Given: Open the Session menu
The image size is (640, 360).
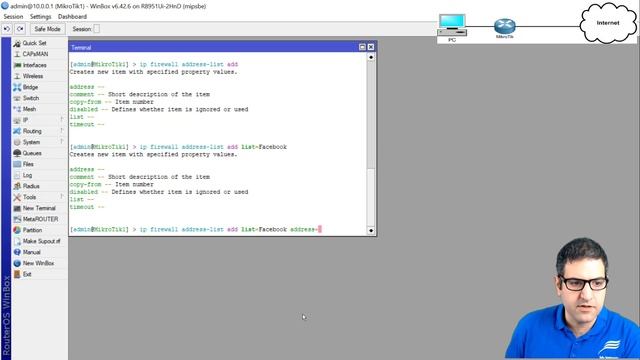Looking at the screenshot, I should (x=13, y=17).
